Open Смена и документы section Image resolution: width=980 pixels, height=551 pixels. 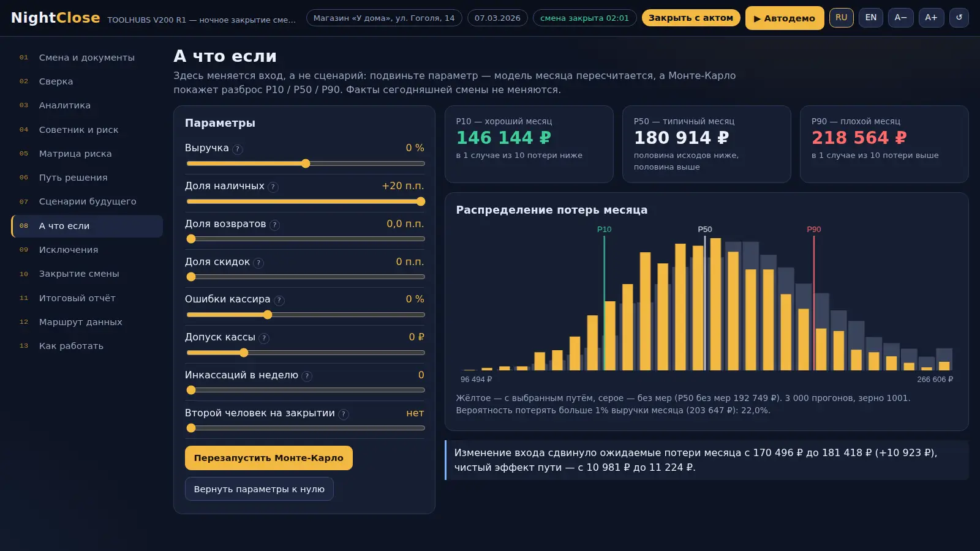click(87, 58)
